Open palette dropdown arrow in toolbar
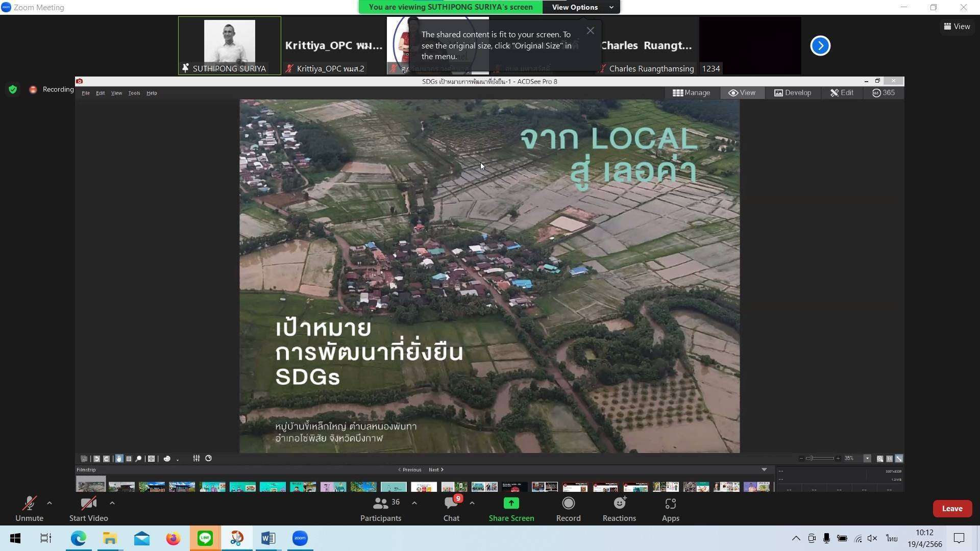Viewport: 980px width, 551px height. [178, 460]
